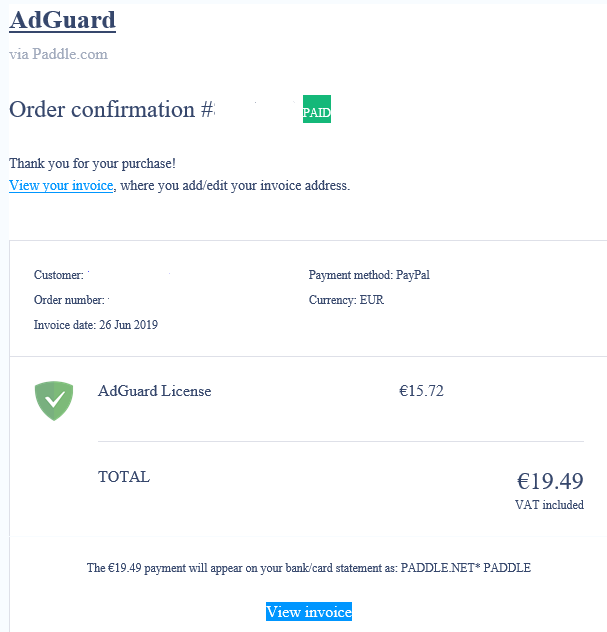Click the blue View invoice button
607x632 pixels.
[x=309, y=611]
